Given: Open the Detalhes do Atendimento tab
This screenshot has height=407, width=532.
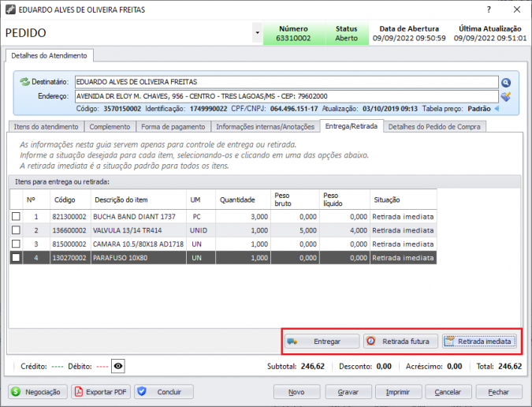Looking at the screenshot, I should pyautogui.click(x=50, y=56).
